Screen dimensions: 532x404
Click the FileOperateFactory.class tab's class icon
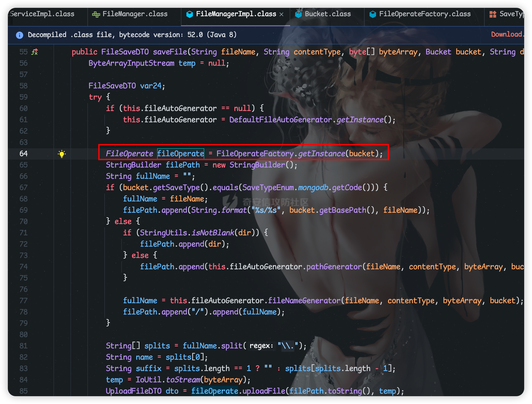tap(373, 14)
